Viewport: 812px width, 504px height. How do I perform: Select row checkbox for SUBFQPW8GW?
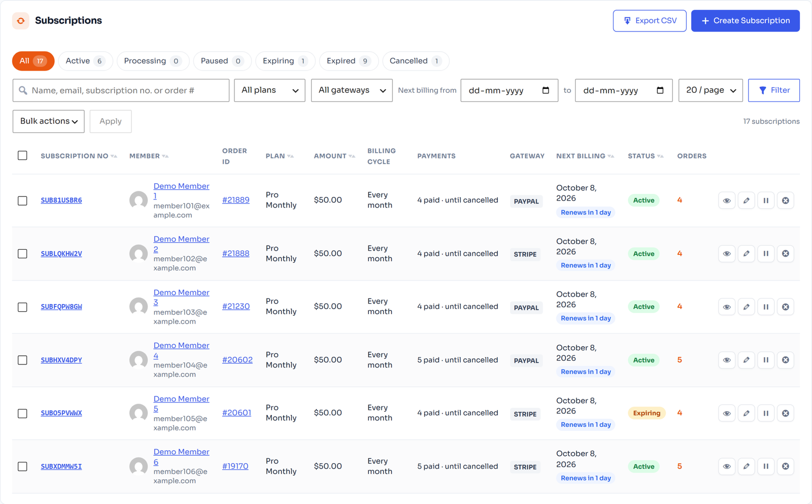pos(22,307)
